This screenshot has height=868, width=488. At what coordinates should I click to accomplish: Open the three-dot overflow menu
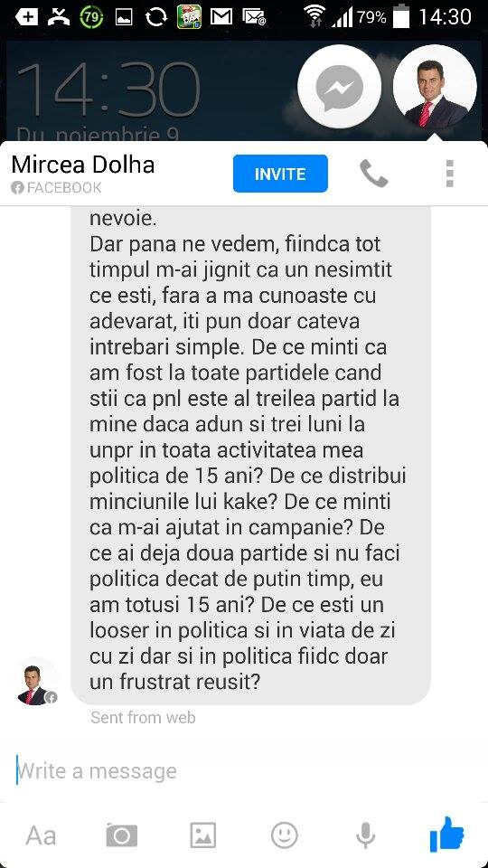pos(449,174)
